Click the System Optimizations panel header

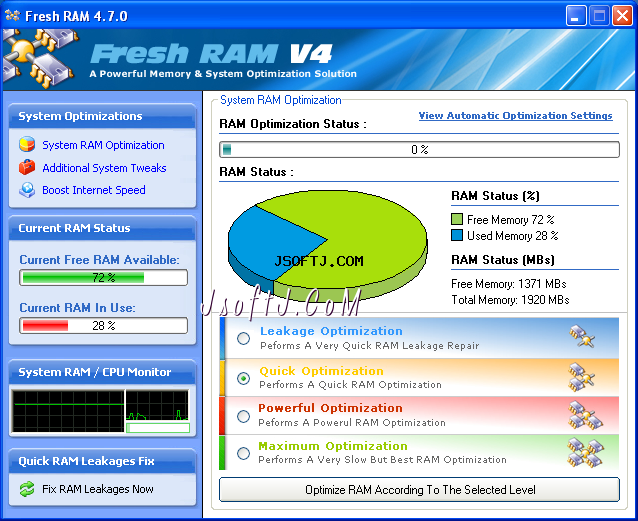click(x=102, y=116)
